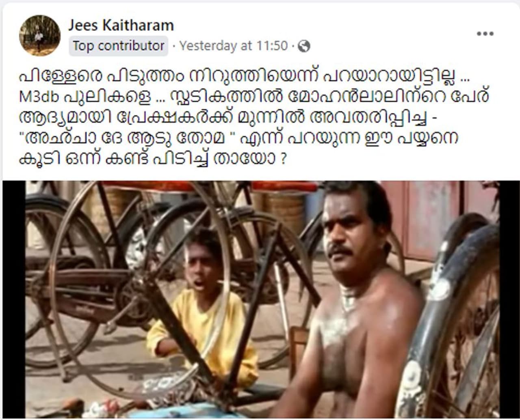The height and width of the screenshot is (420, 520).
Task: Click the Jees Kaitharam author name
Action: click(x=121, y=25)
